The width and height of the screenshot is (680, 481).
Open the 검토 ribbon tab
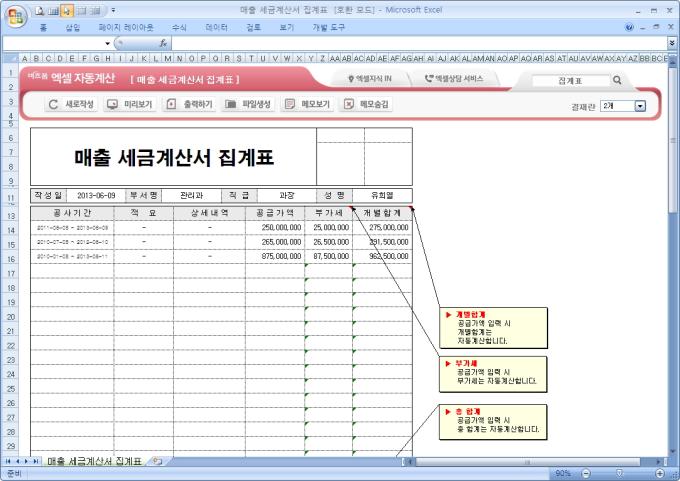254,27
